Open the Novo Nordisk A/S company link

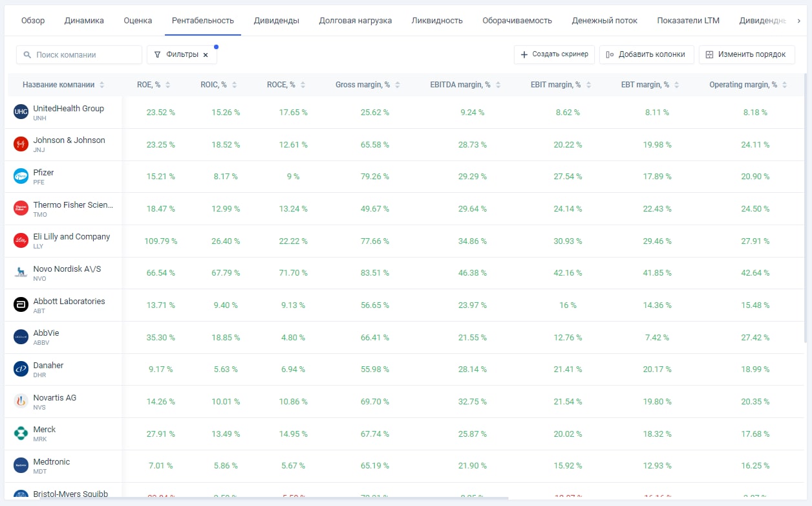(x=67, y=269)
